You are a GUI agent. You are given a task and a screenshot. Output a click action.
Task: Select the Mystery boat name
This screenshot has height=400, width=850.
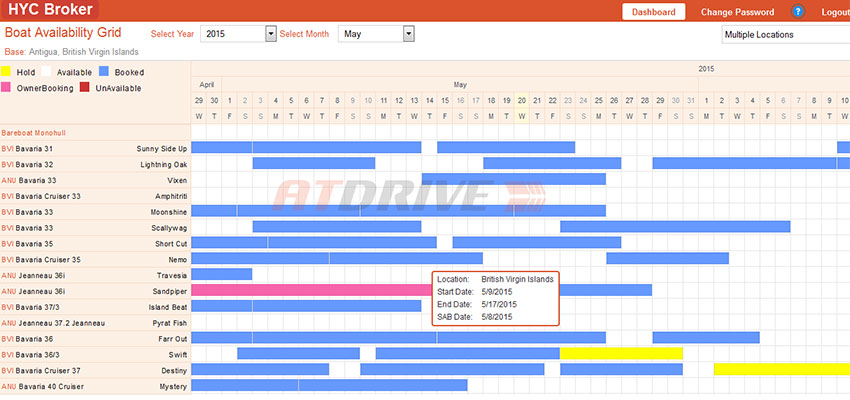[x=173, y=386]
